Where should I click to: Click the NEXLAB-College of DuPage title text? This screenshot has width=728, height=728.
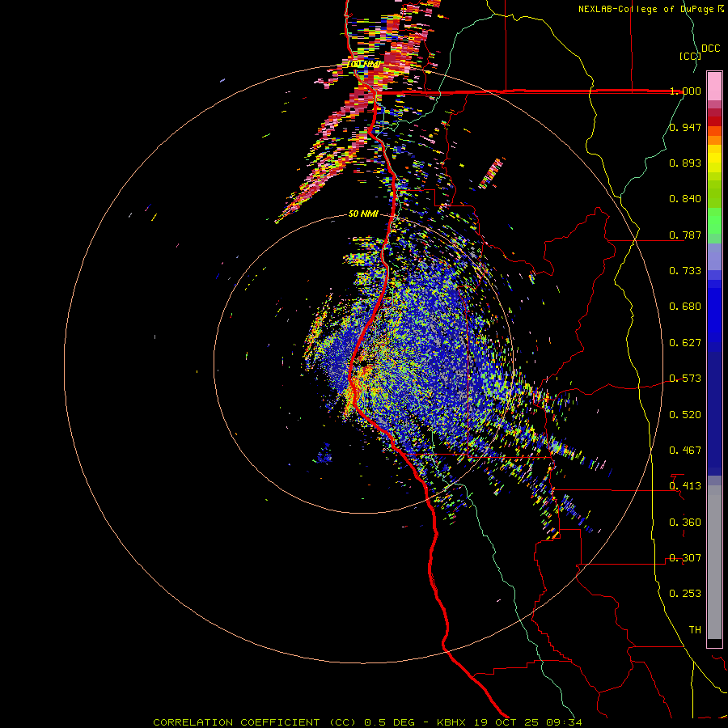[x=647, y=9]
